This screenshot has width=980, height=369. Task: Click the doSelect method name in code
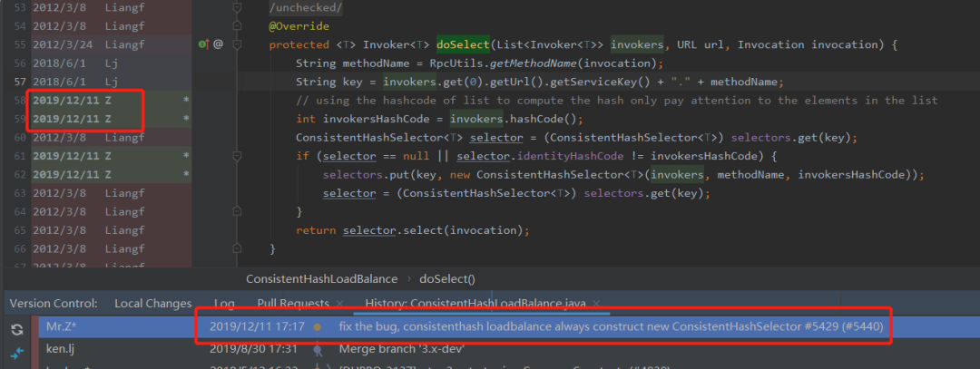[463, 44]
